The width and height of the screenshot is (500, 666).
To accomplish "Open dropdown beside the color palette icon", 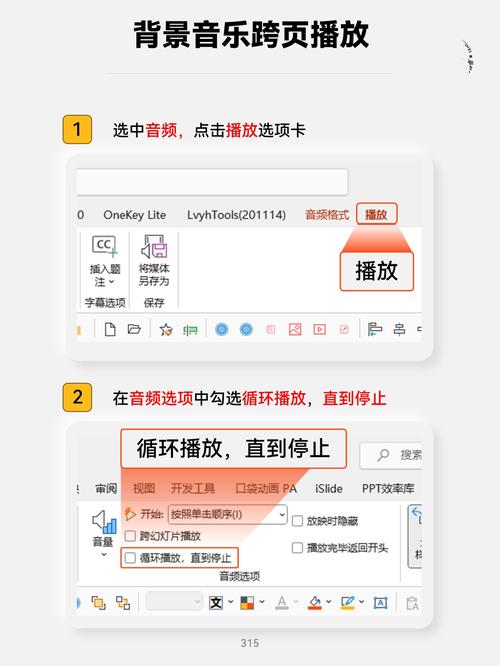I will click(x=262, y=602).
